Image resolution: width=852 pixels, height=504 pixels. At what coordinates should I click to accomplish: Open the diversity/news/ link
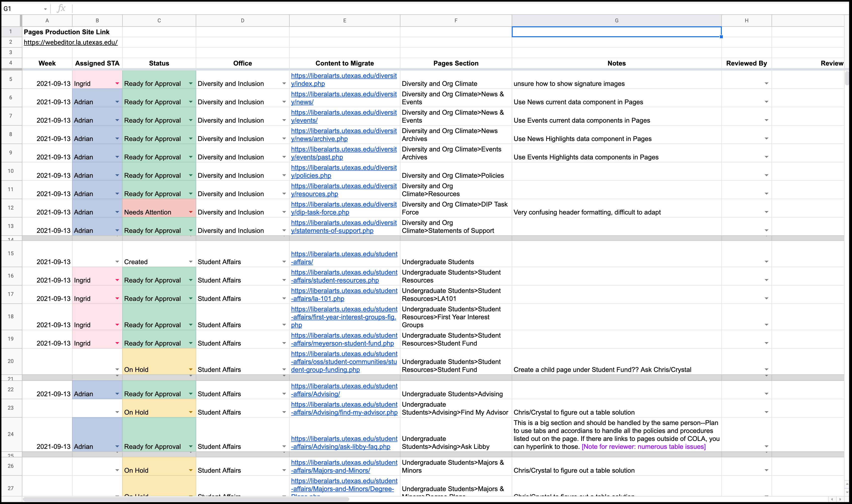[344, 98]
